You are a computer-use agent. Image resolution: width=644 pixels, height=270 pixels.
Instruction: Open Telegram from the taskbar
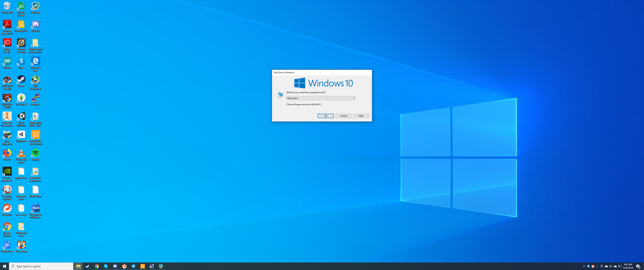[x=133, y=266]
